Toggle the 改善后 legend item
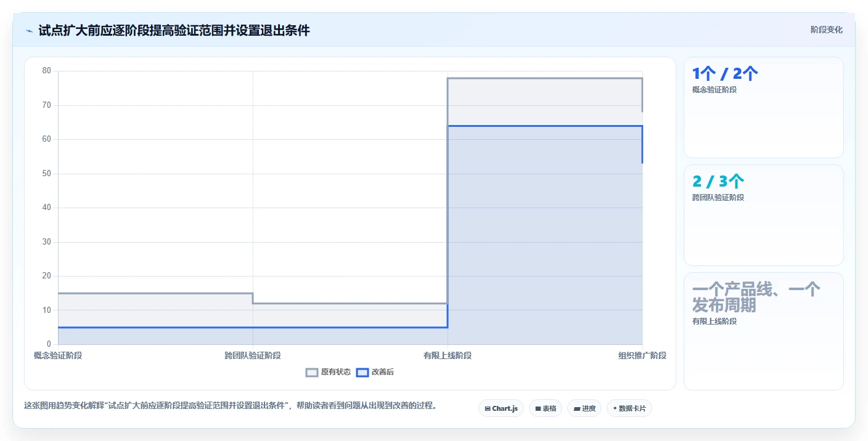 click(x=375, y=372)
